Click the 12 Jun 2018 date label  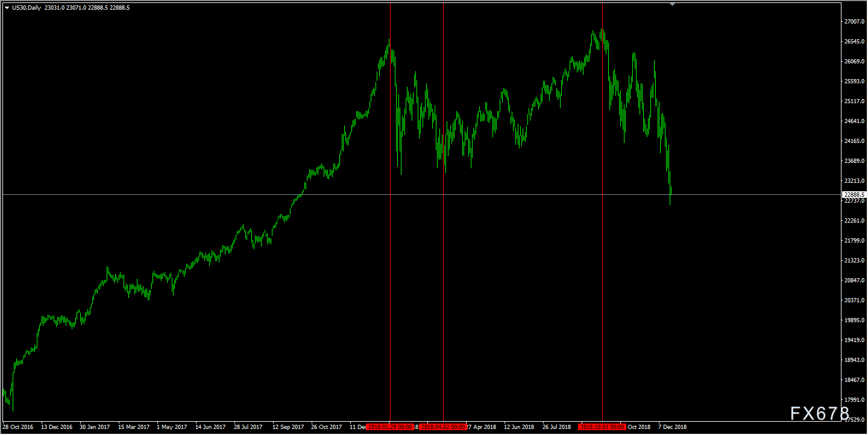(519, 427)
